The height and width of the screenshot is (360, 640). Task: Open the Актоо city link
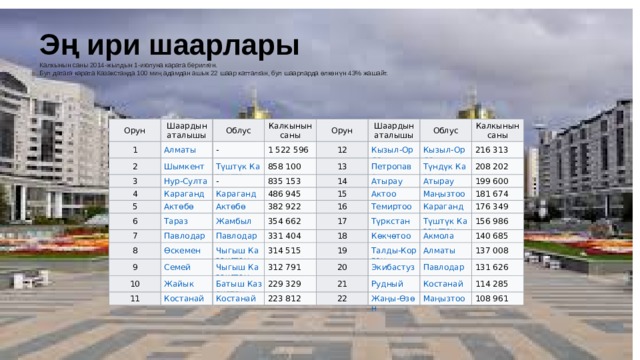point(384,194)
